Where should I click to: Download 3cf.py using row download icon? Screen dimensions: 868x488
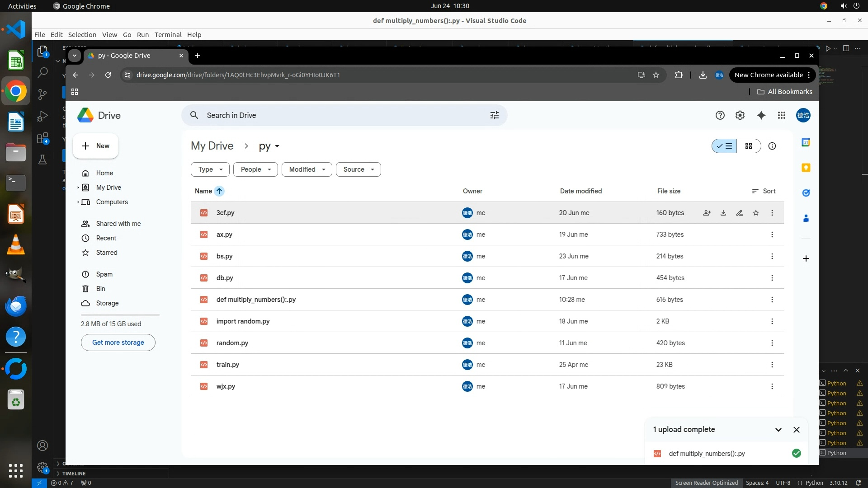point(723,213)
